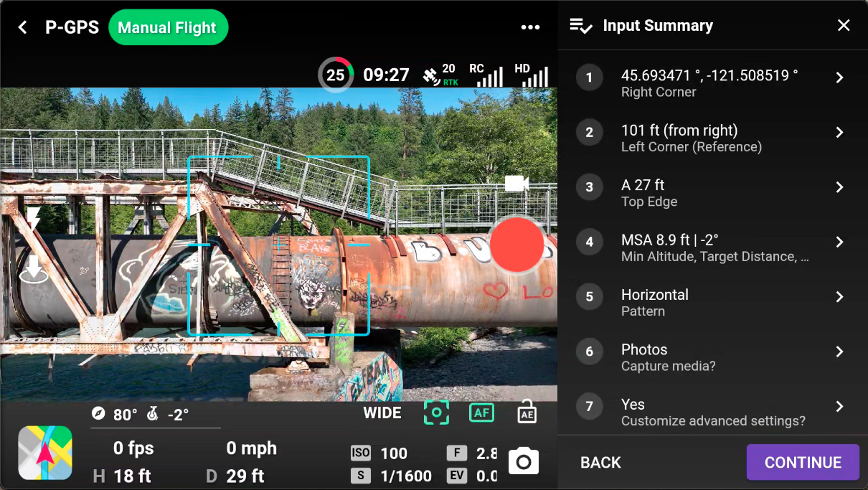Tap the RC signal strength bars

click(x=486, y=75)
